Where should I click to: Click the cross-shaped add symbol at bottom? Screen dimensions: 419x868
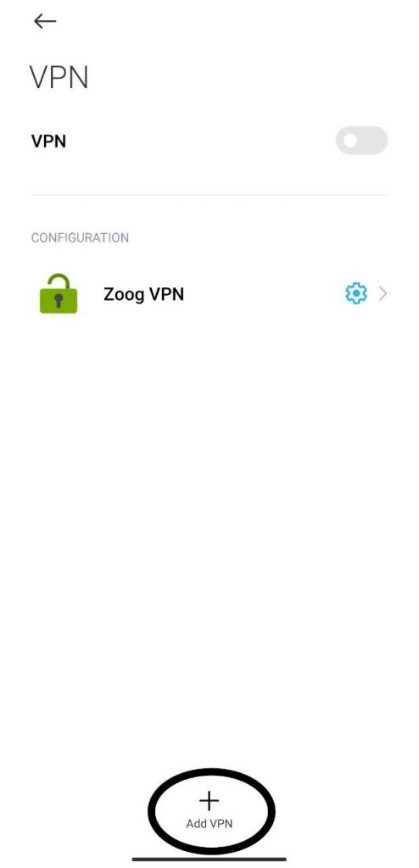coord(209,800)
